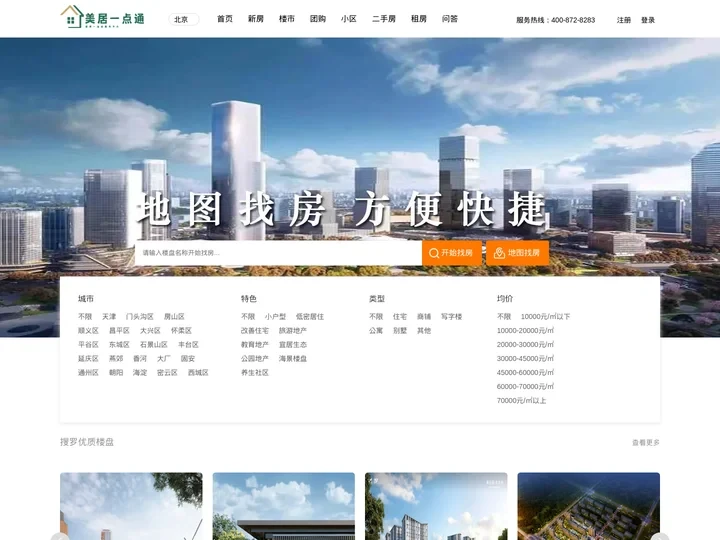Select 养生社区 feature filter
Screen dimensions: 720x540
(x=255, y=372)
